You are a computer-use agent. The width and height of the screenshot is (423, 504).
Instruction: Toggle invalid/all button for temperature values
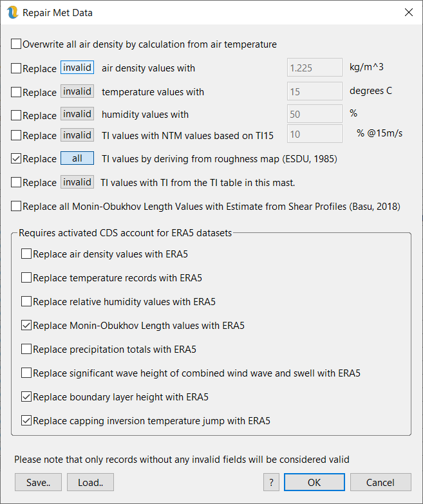tap(77, 91)
